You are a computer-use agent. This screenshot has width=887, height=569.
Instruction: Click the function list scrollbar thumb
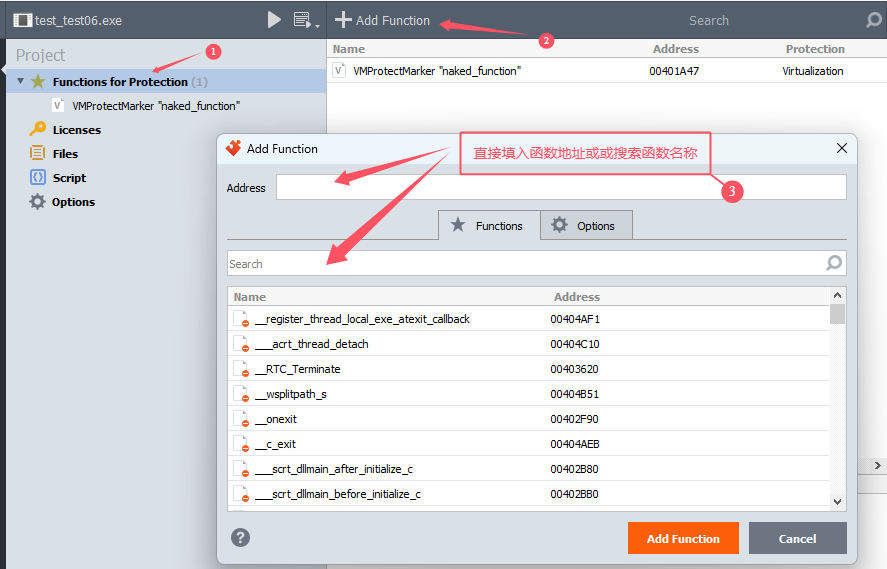click(x=837, y=314)
